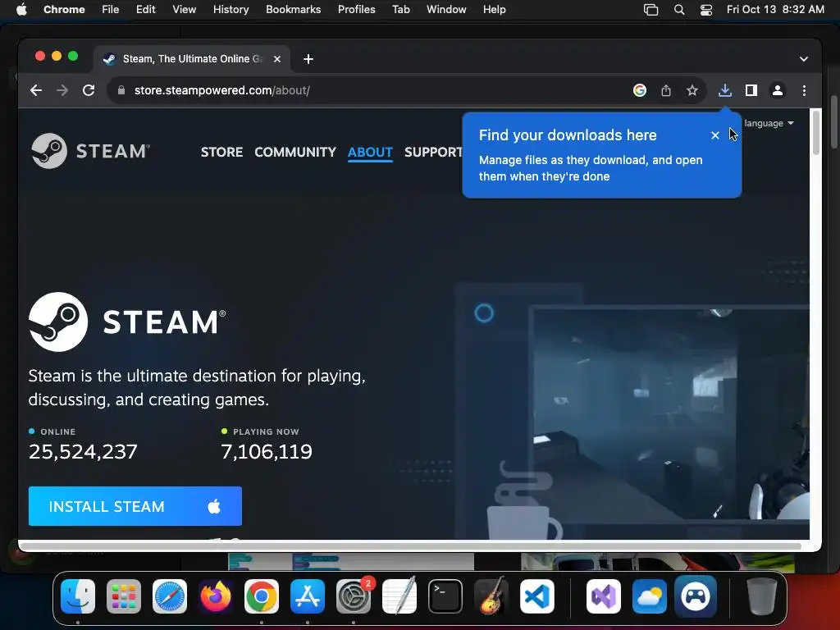This screenshot has height=630, width=840.
Task: Open TextEdit from the dock
Action: 399,596
